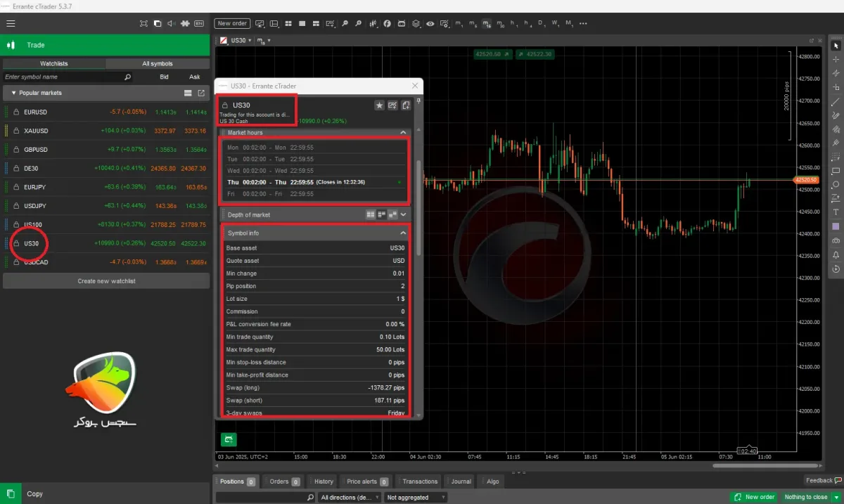
Task: Switch Popular markets list view layout
Action: [x=188, y=93]
